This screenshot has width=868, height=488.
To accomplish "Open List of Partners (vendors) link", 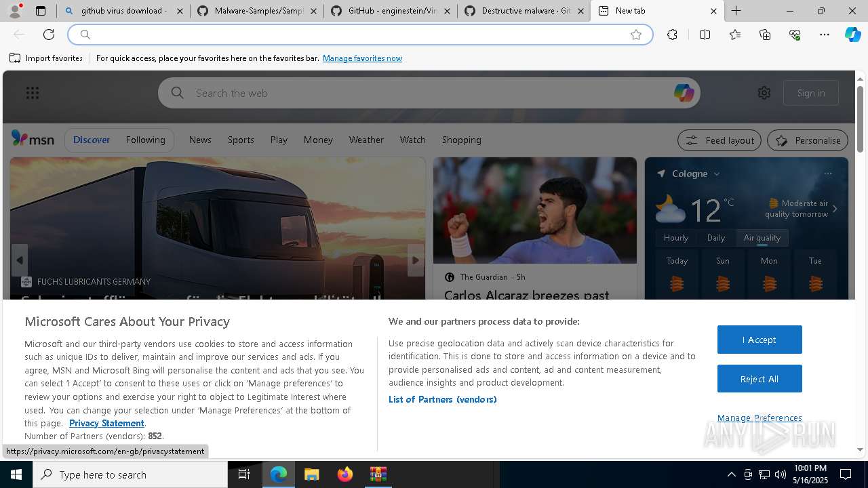I will pyautogui.click(x=443, y=399).
